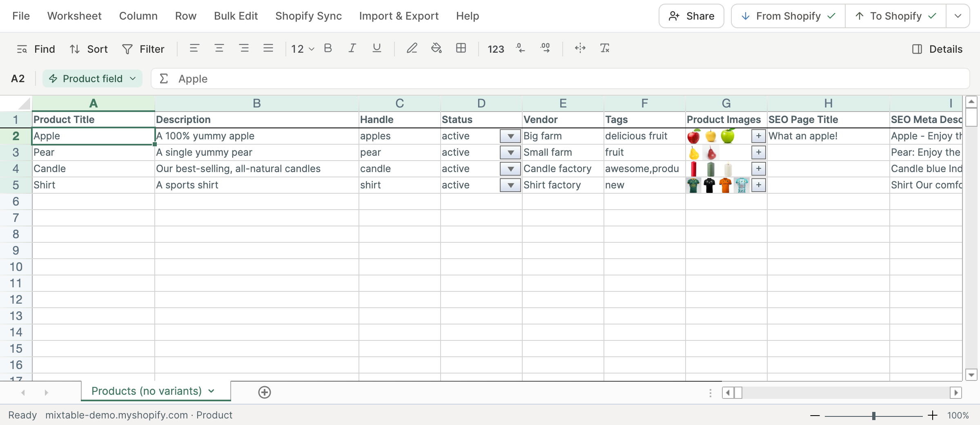The height and width of the screenshot is (425, 980).
Task: Click the formula bar input field
Action: pyautogui.click(x=560, y=78)
